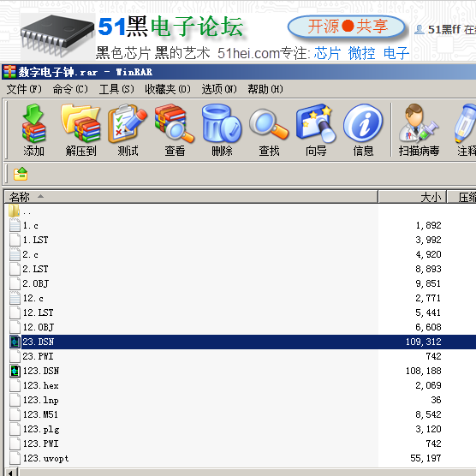The image size is (476, 476).
Task: Click the 23.DSN schematic file icon
Action: (15, 342)
